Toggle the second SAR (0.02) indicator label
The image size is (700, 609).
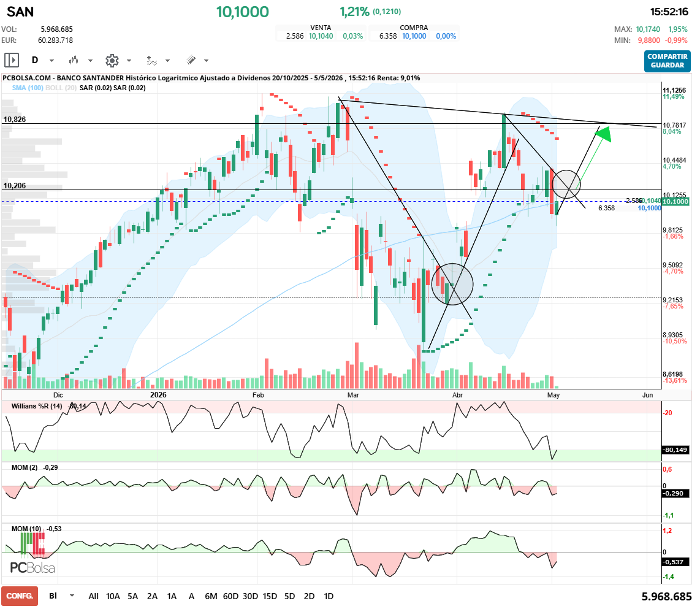click(x=129, y=88)
